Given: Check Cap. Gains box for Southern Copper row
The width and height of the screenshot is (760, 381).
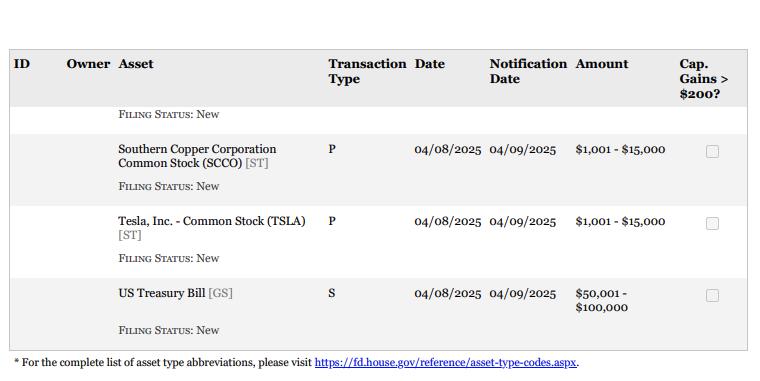Looking at the screenshot, I should click(x=712, y=152).
